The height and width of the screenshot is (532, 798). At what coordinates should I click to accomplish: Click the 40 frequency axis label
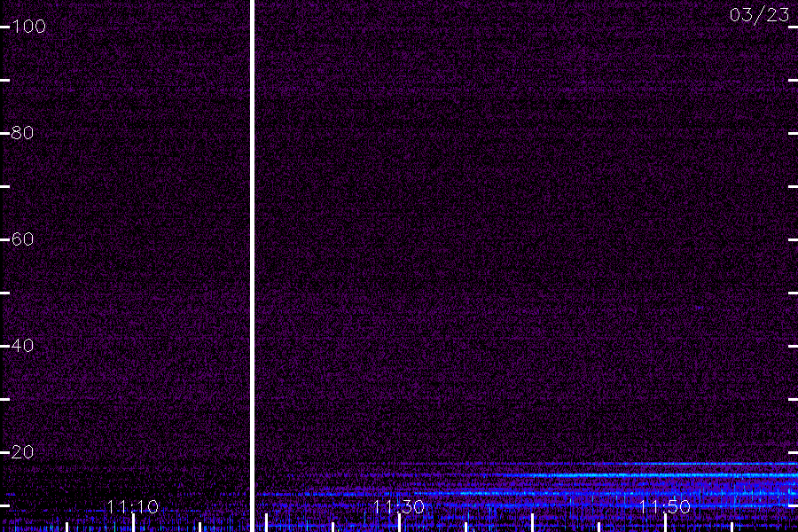(22, 346)
